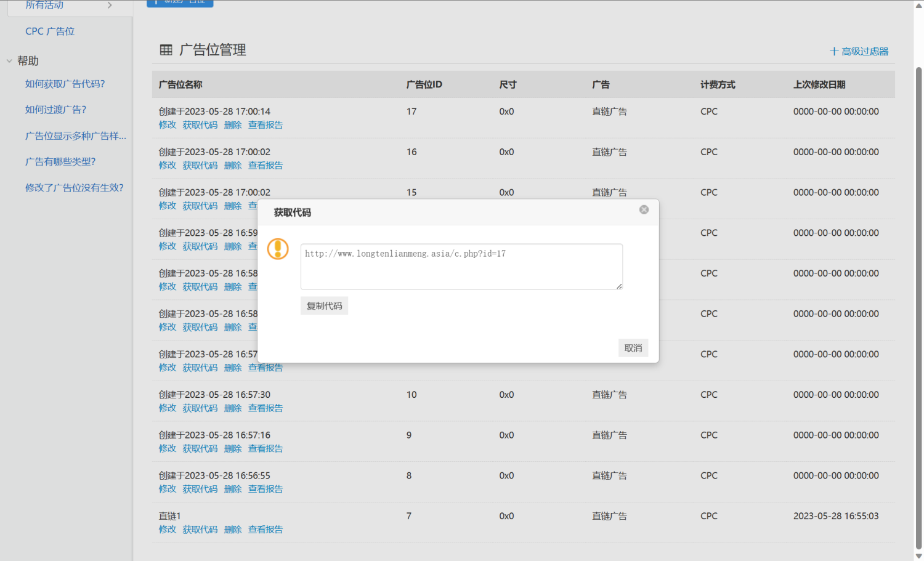
Task: Click 删除 for ad slot ID 9
Action: 233,449
